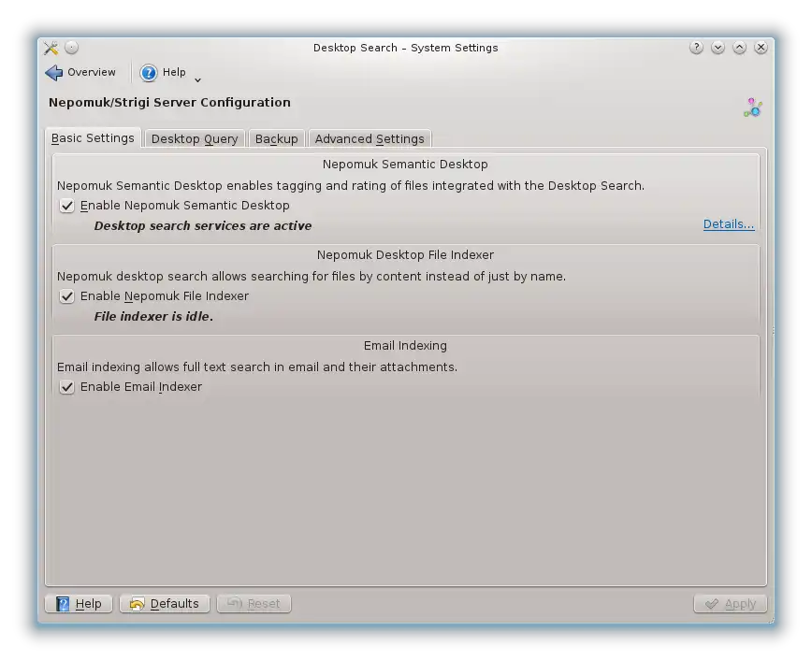This screenshot has height=661, width=812.
Task: Click the round pin button beside the wrench
Action: click(71, 48)
